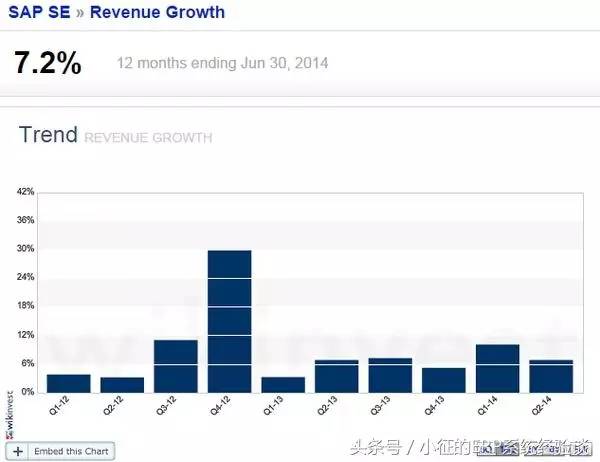Click the Q2-12 revenue bar

pos(122,384)
